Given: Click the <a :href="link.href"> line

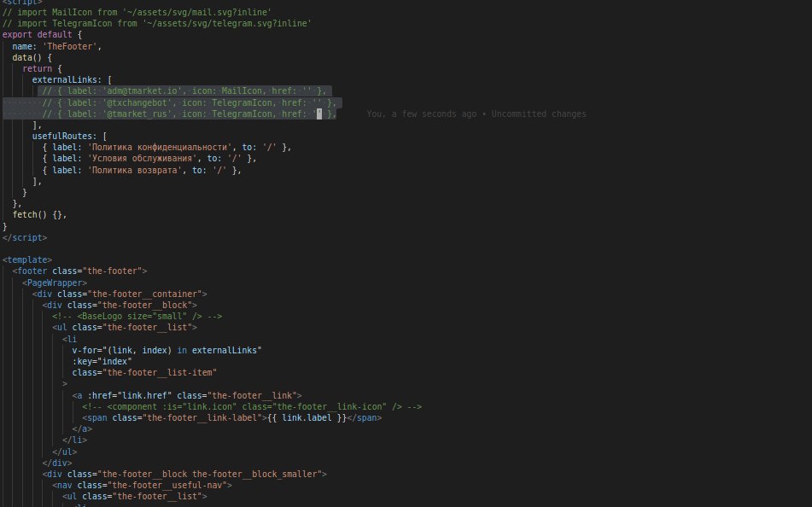Looking at the screenshot, I should (187, 396).
